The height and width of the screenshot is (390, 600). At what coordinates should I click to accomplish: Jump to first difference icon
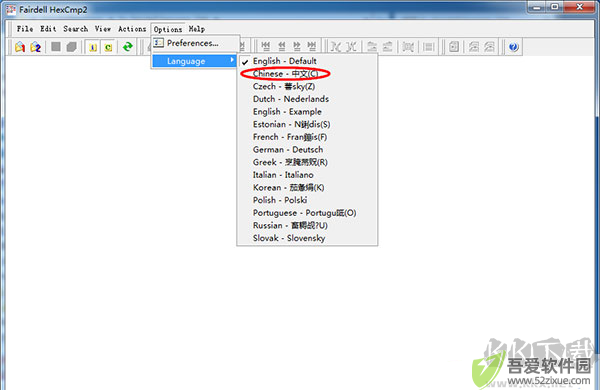pyautogui.click(x=265, y=47)
